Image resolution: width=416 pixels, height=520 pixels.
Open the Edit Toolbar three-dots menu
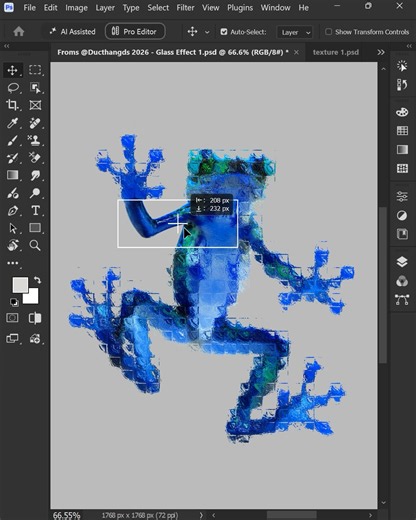(x=13, y=263)
